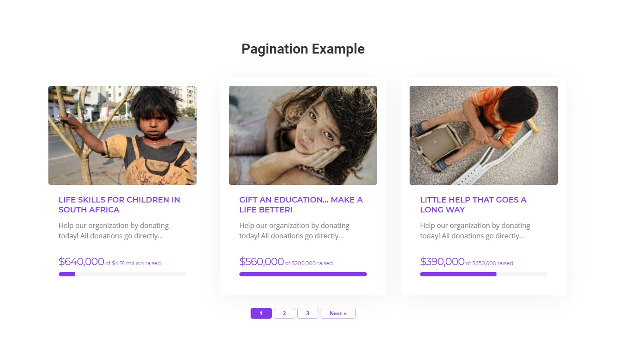The height and width of the screenshot is (364, 617).
Task: Click the $390,000 raised amount
Action: (442, 262)
